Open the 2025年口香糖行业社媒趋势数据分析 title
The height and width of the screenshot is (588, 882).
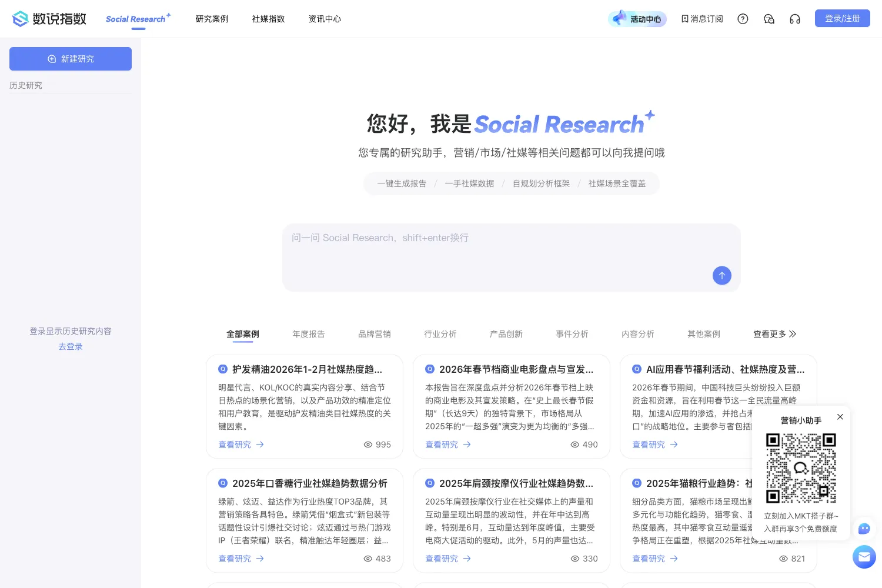point(309,483)
